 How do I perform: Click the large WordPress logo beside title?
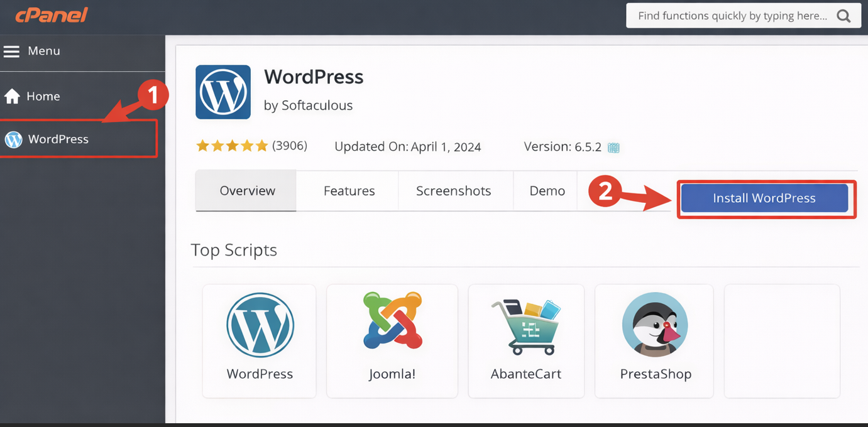pyautogui.click(x=223, y=92)
